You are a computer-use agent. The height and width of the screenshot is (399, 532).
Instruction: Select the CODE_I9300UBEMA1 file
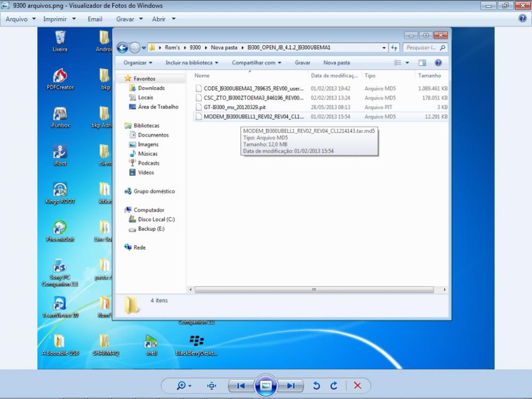click(321, 88)
